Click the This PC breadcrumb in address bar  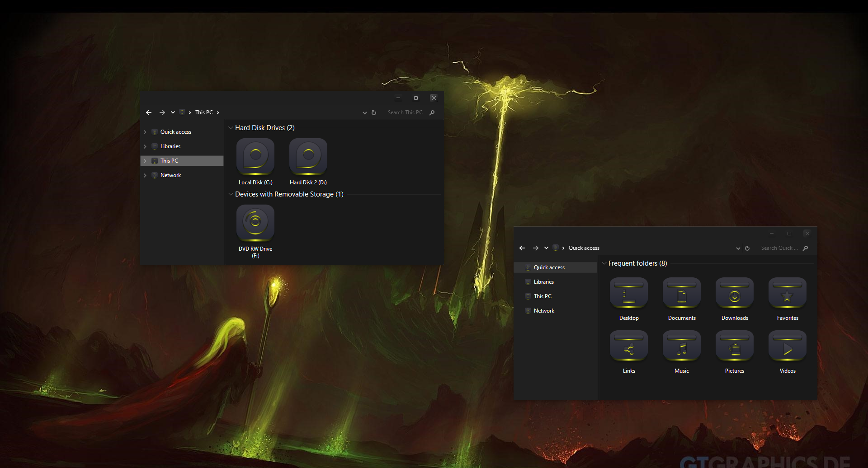tap(204, 112)
